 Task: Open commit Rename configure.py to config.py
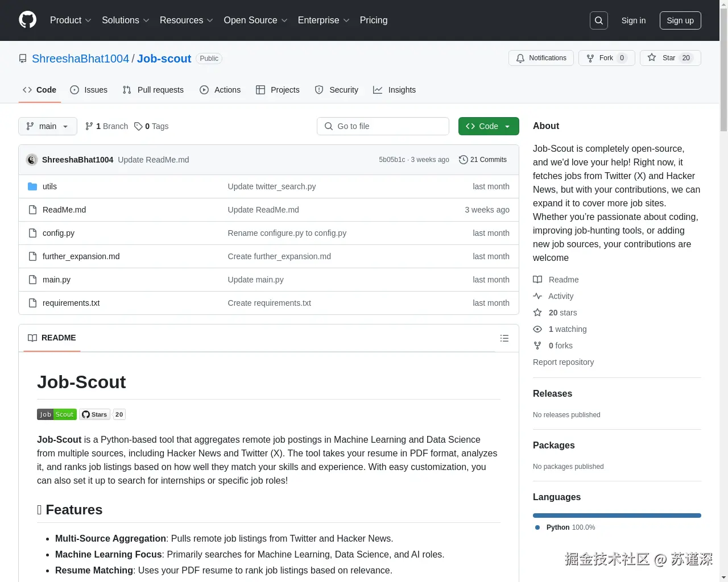pyautogui.click(x=287, y=233)
